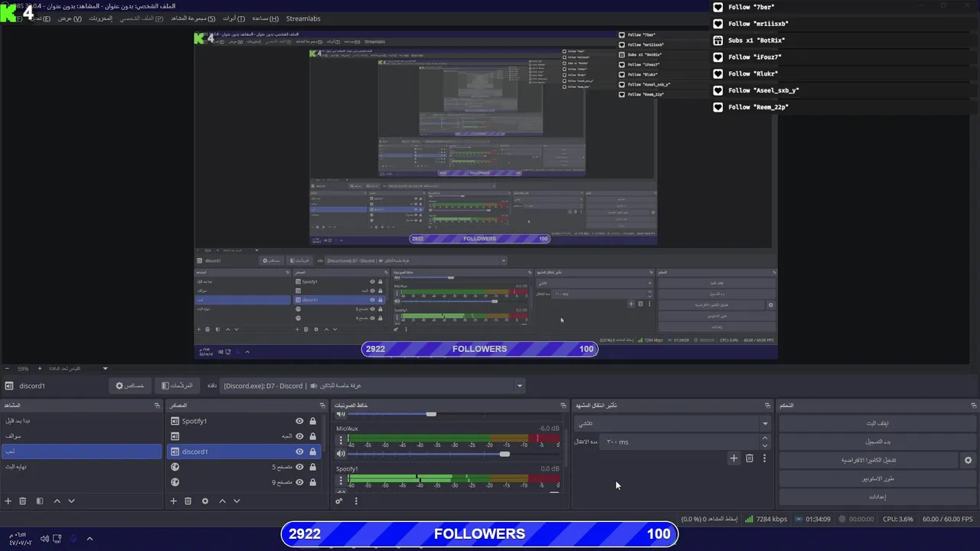
Task: Toggle lock on متصفح 9 source
Action: (312, 482)
